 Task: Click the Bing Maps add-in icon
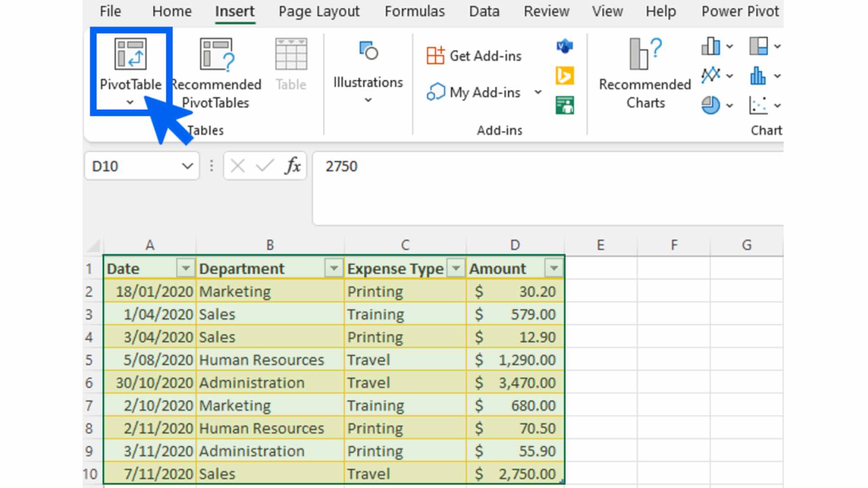tap(565, 75)
